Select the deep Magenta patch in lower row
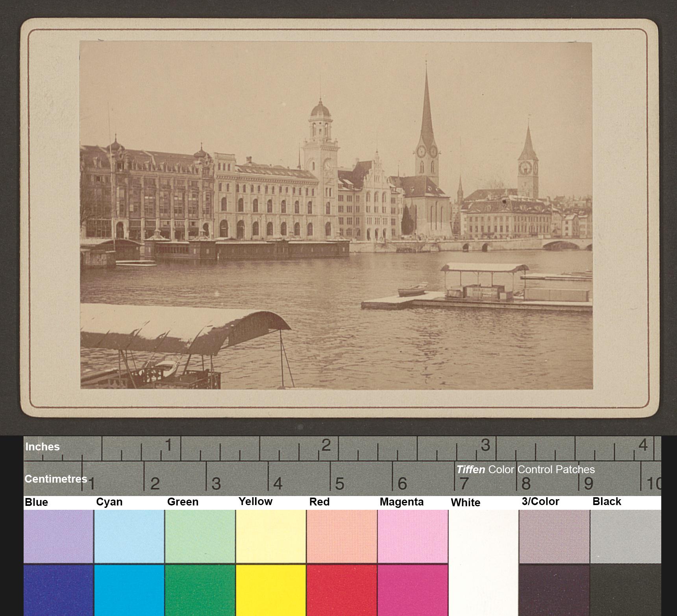The height and width of the screenshot is (616, 677). (412, 590)
